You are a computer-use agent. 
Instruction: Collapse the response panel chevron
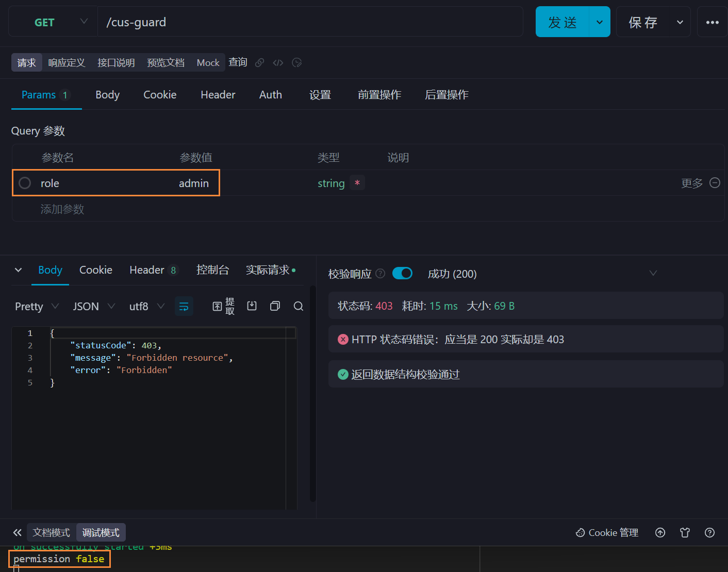coord(19,270)
